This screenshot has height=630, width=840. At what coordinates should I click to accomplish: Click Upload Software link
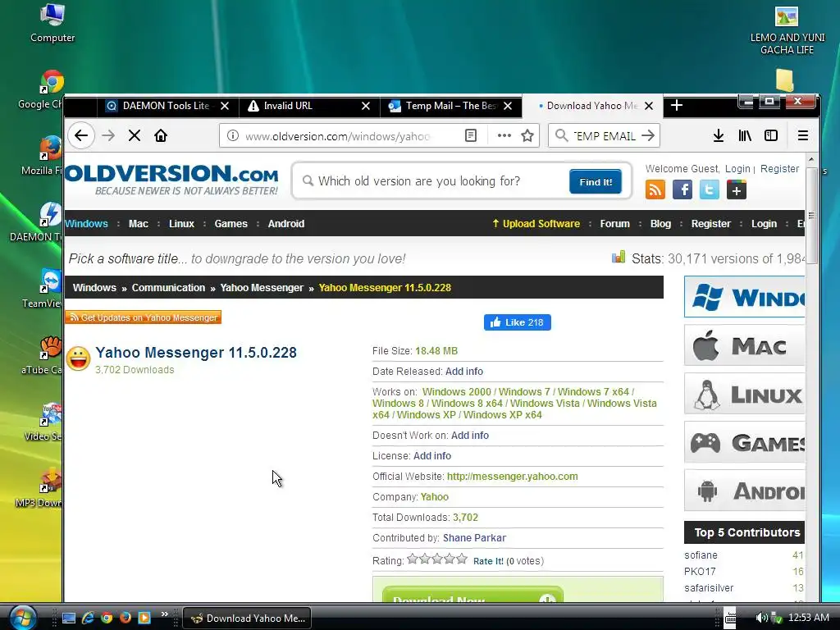(x=536, y=223)
